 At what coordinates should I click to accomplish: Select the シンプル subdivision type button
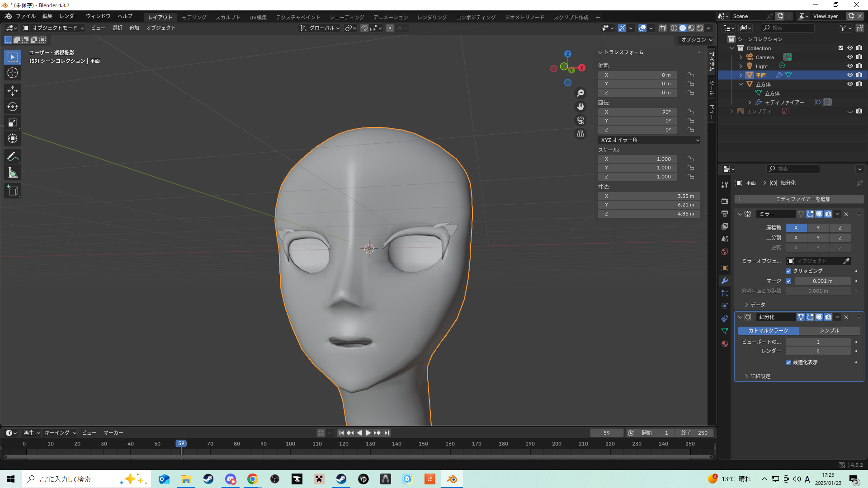[829, 331]
